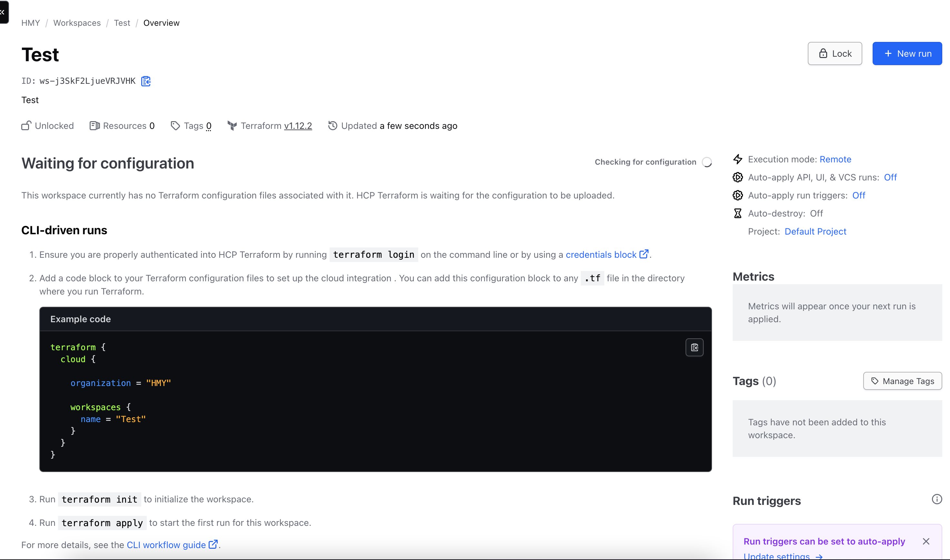Copy the example code snippet
The image size is (950, 560).
tap(694, 348)
